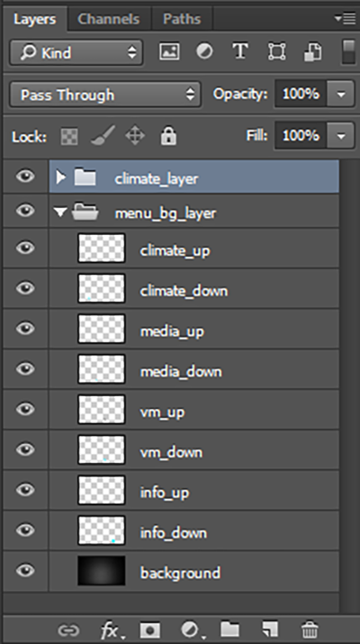Hide the vm_up layer
Viewport: 360px width, 644px height.
pyautogui.click(x=25, y=409)
